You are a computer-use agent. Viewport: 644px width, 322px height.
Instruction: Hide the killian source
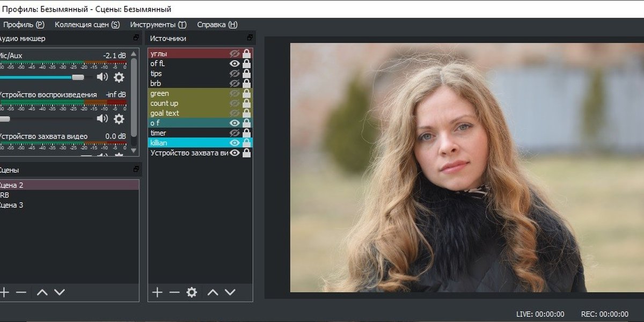pyautogui.click(x=235, y=143)
